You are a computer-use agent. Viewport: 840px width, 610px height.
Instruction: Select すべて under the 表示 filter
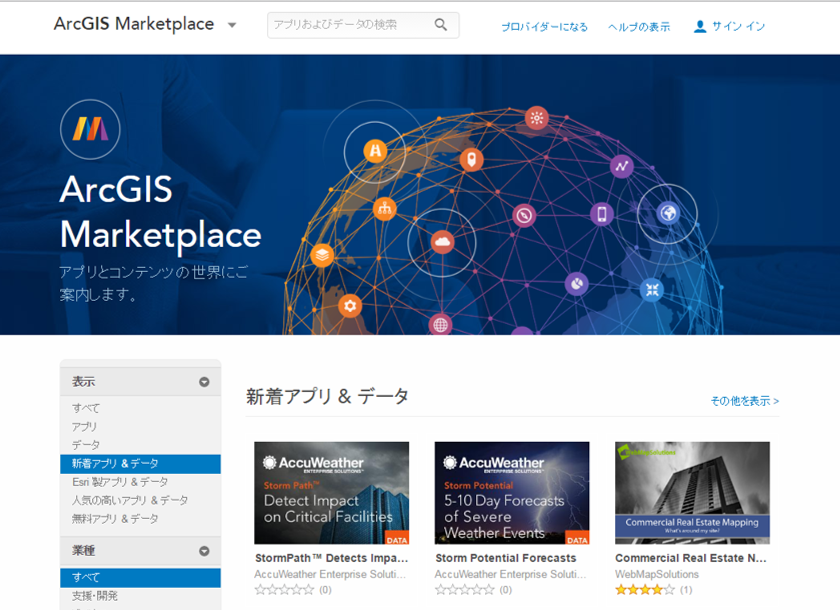pyautogui.click(x=86, y=408)
